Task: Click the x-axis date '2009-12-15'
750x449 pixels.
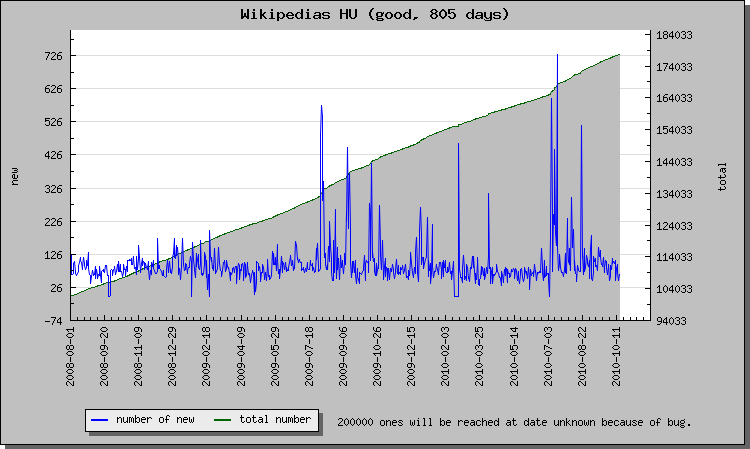Action: tap(411, 357)
